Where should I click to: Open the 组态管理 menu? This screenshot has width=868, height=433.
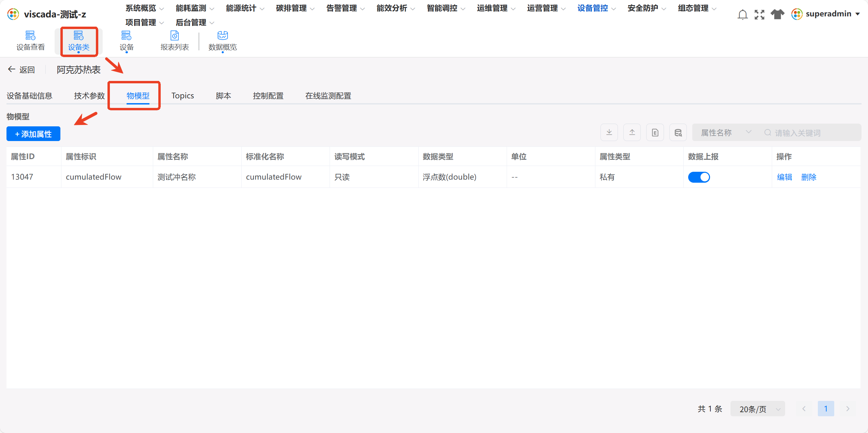pyautogui.click(x=697, y=8)
